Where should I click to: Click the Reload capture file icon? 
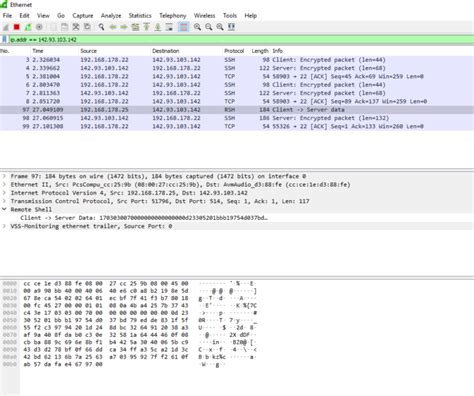click(87, 27)
